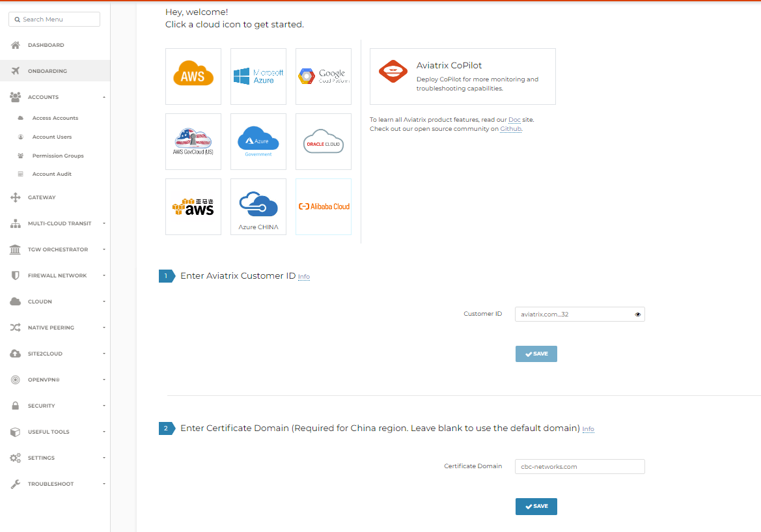Expand the CloudN menu arrow
The width and height of the screenshot is (761, 532).
point(104,301)
